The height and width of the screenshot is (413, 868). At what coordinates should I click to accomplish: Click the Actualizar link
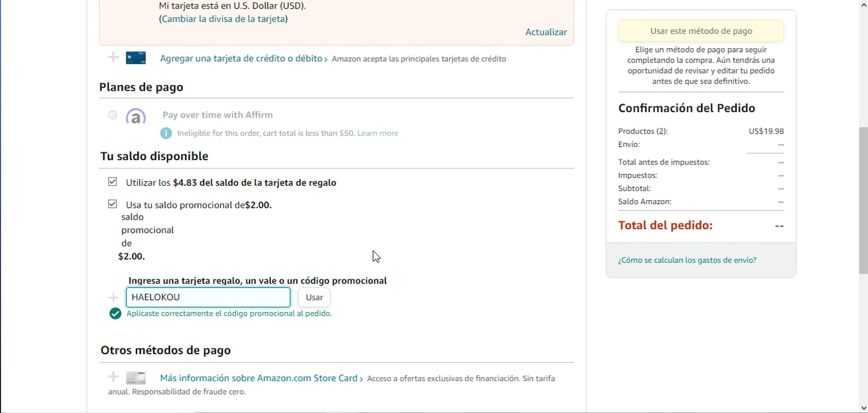point(546,32)
